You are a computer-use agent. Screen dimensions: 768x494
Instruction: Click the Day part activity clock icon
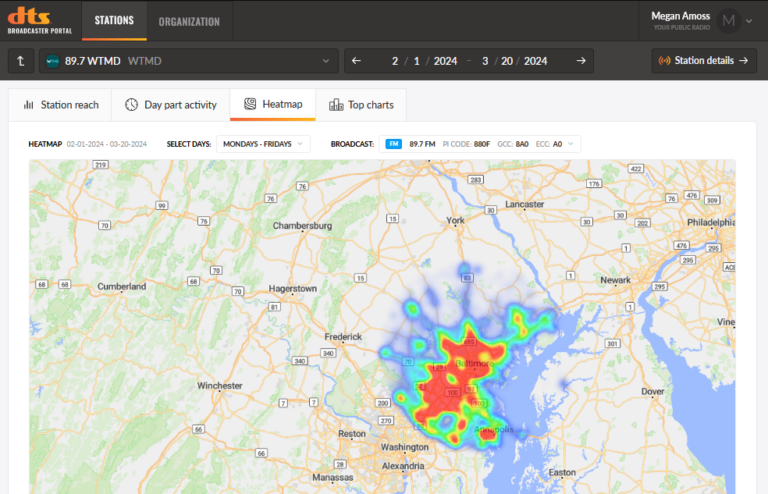point(131,105)
